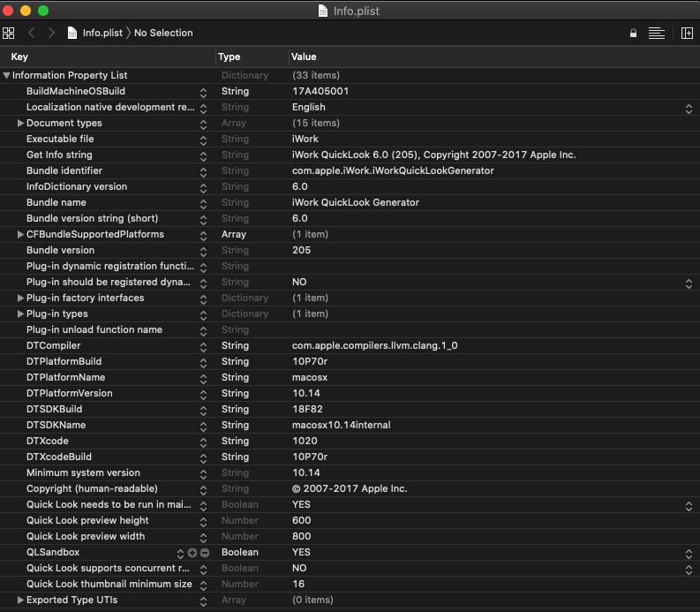Screen dimensions: 700x612
Task: Select the DTPlatformName key
Action: [x=65, y=377]
